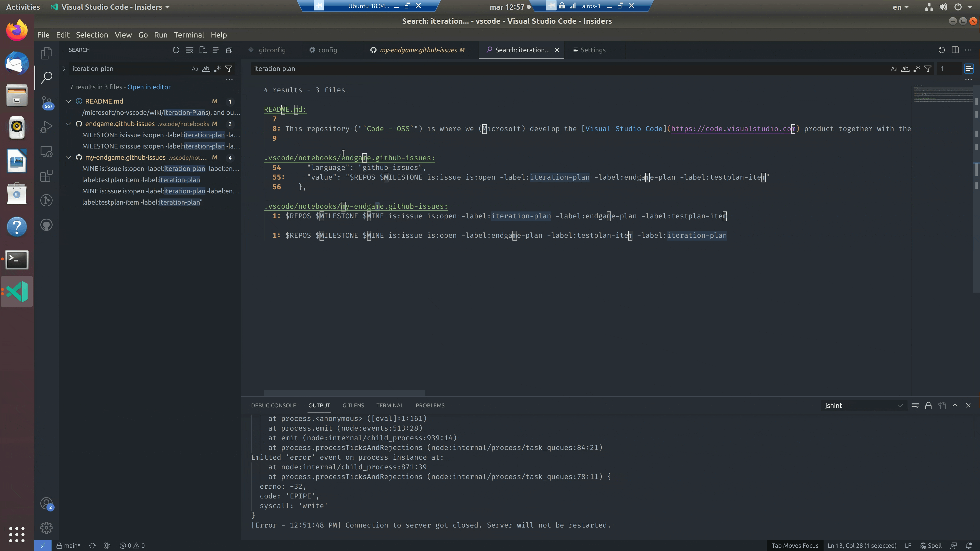Open the Accounts menu with badge 2

tap(46, 504)
